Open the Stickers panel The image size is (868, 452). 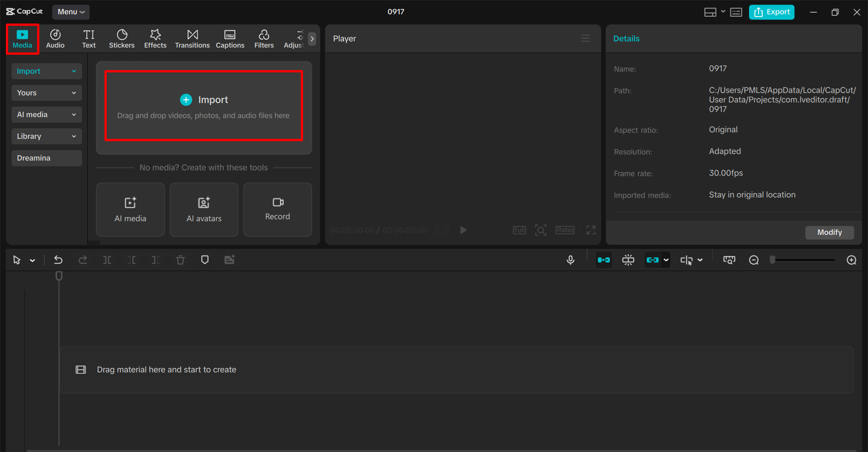(121, 38)
